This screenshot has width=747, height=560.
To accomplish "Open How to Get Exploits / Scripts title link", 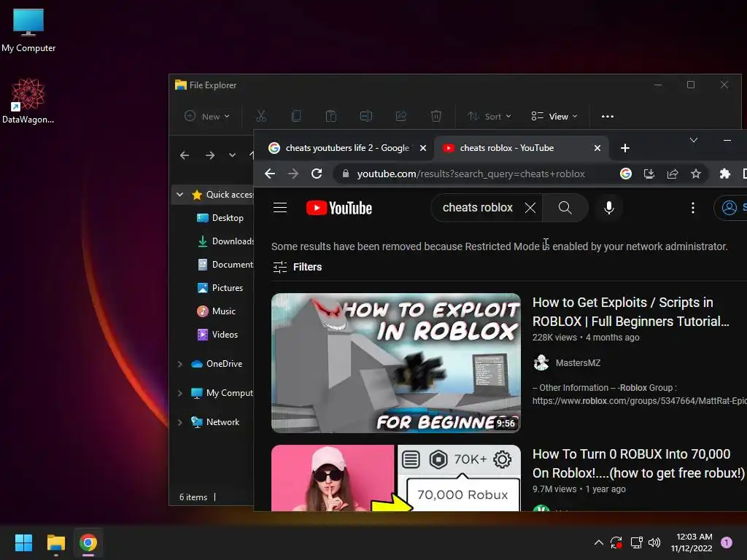I will [x=630, y=312].
